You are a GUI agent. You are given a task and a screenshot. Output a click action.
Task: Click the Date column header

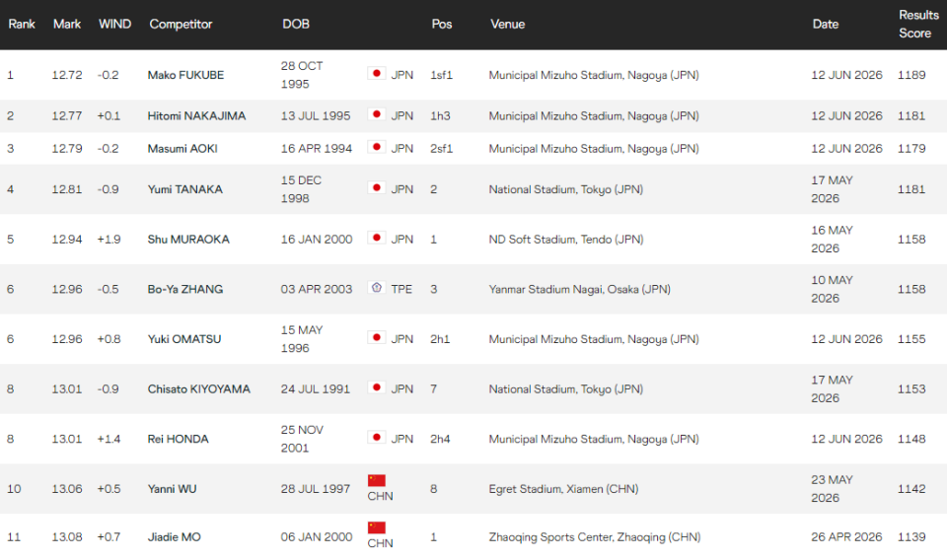coord(825,24)
